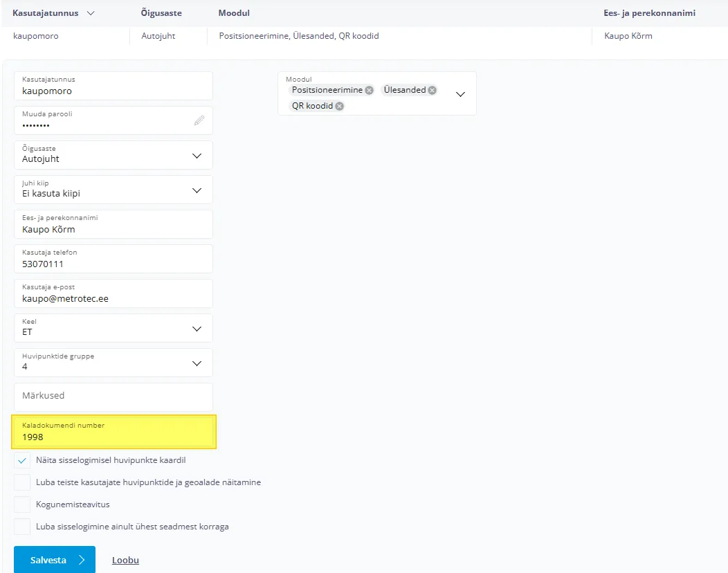Open the Õigusaste dropdown
This screenshot has width=728, height=573.
click(x=197, y=156)
